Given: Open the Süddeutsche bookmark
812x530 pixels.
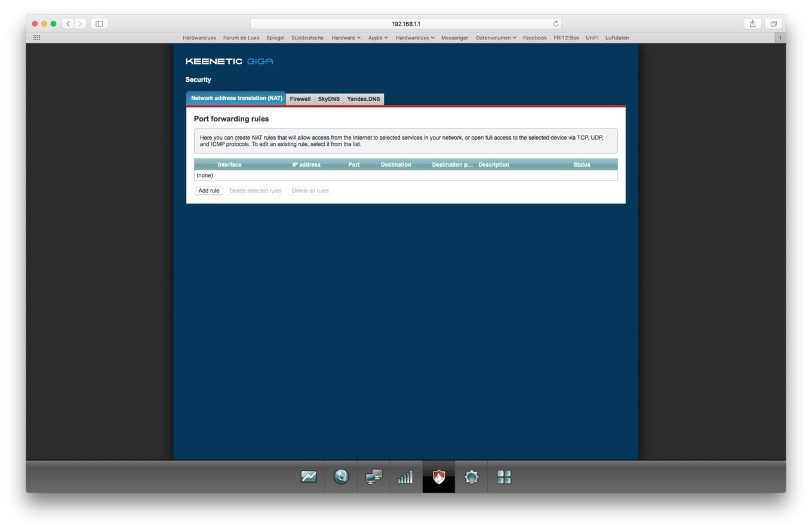Looking at the screenshot, I should coord(307,38).
